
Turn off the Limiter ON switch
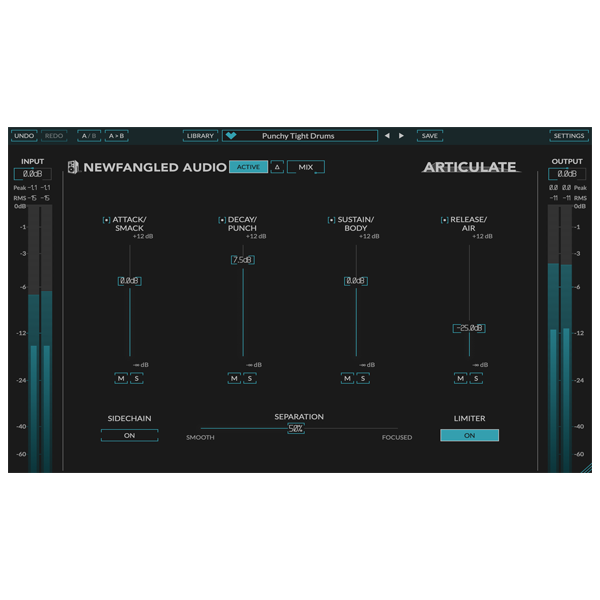[x=469, y=435]
